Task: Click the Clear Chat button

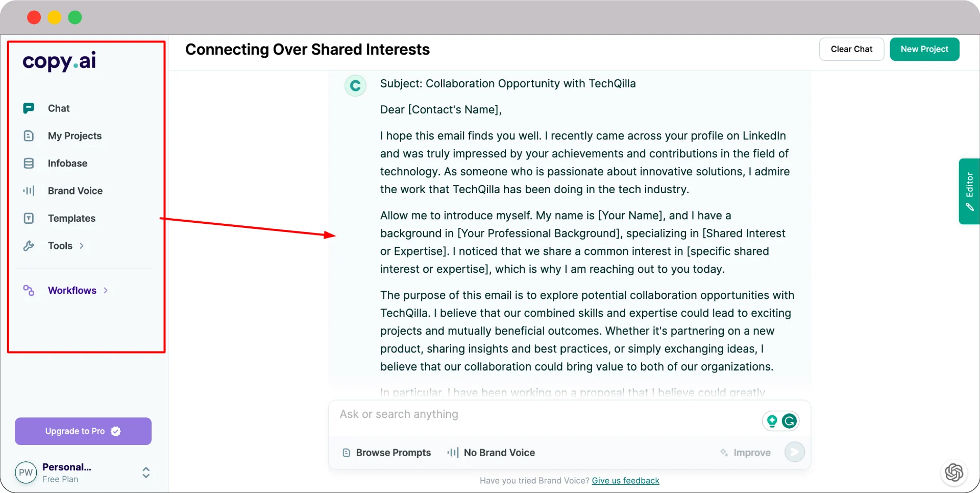Action: coord(851,49)
